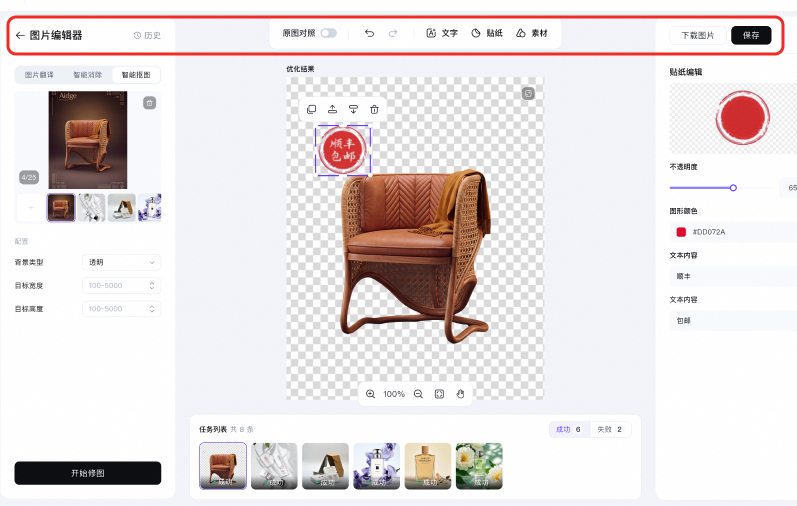The image size is (797, 506).
Task: Click the fit-to-screen icon
Action: pos(439,394)
